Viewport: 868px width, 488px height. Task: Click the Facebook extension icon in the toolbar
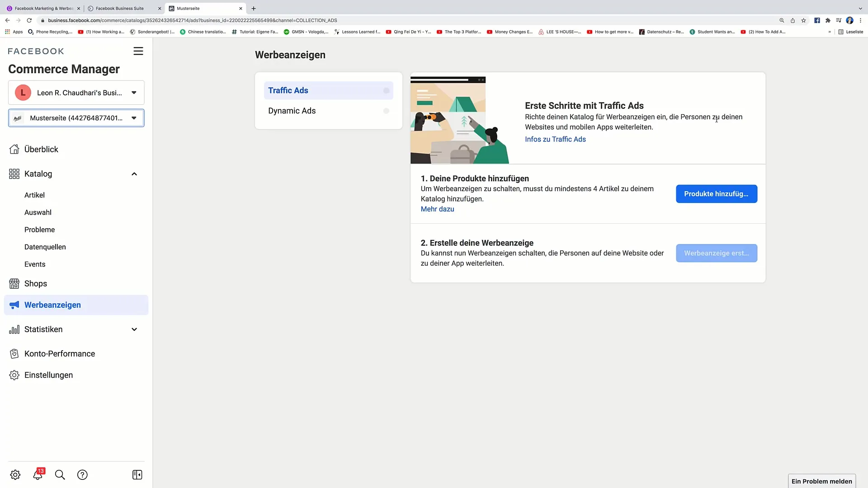tap(817, 20)
